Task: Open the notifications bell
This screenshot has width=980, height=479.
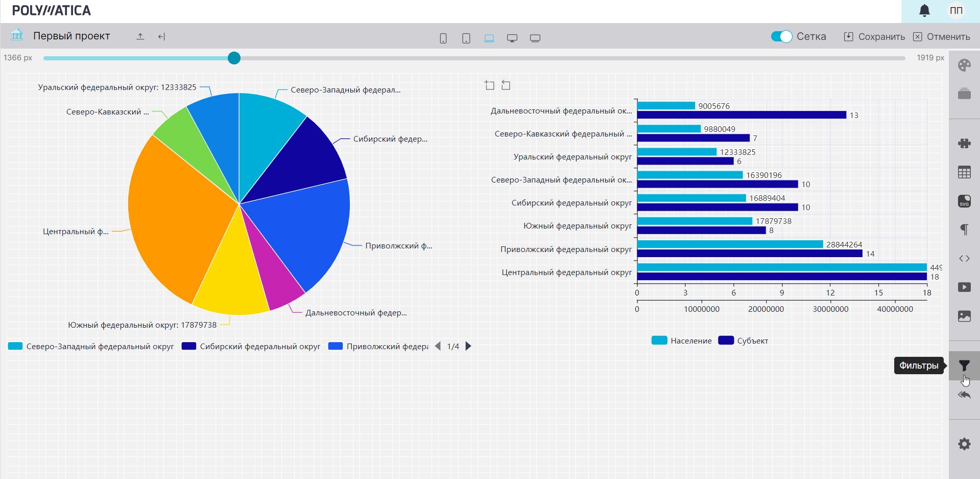Action: click(x=924, y=11)
